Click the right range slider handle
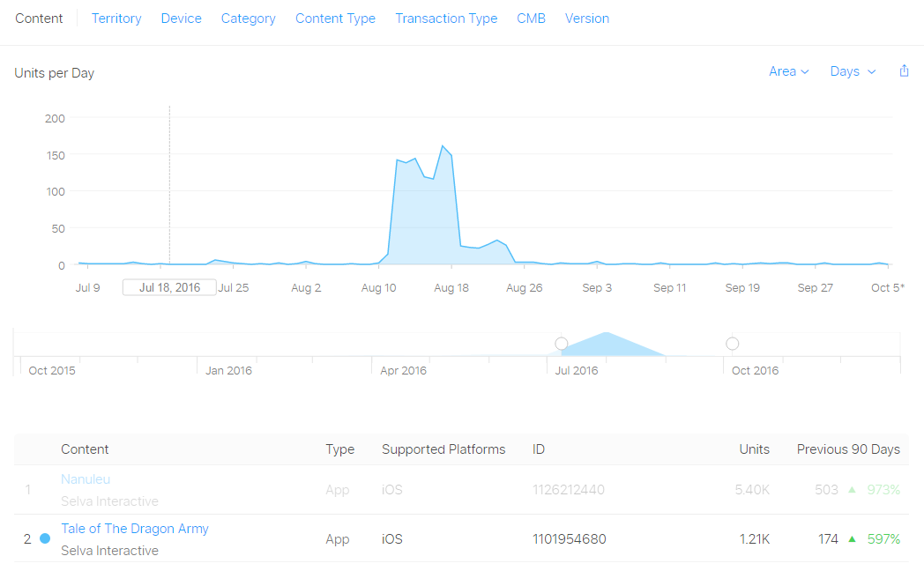Screen dimensions: 924x571 (733, 344)
